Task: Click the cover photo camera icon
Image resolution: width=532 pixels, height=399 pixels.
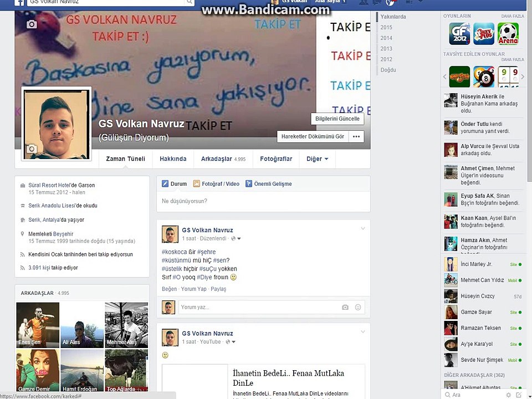Action: pos(32,24)
